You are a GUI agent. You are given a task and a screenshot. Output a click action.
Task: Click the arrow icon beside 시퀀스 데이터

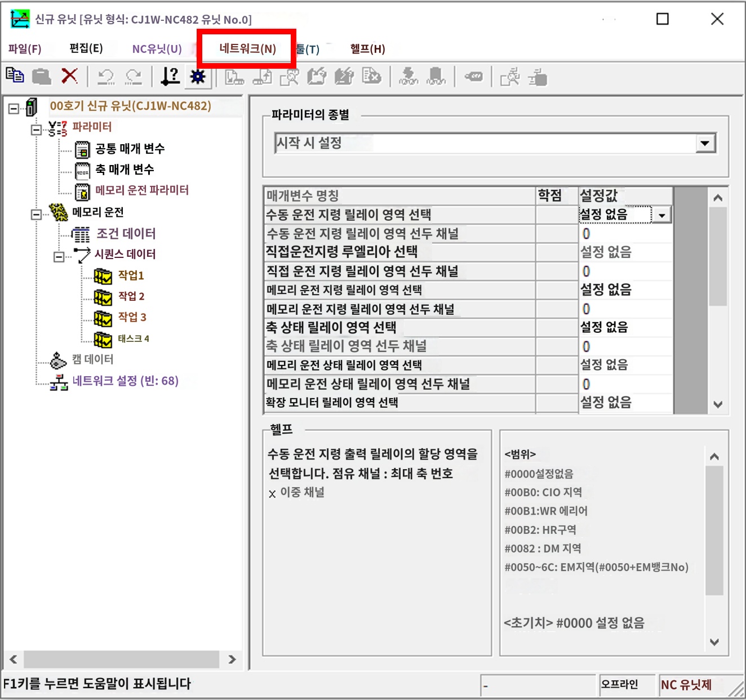tap(82, 255)
